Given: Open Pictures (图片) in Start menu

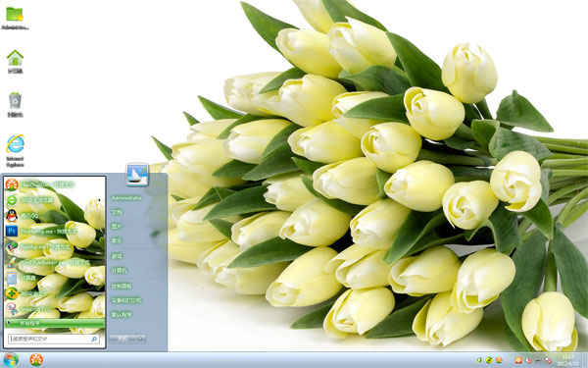Looking at the screenshot, I should pos(117,227).
